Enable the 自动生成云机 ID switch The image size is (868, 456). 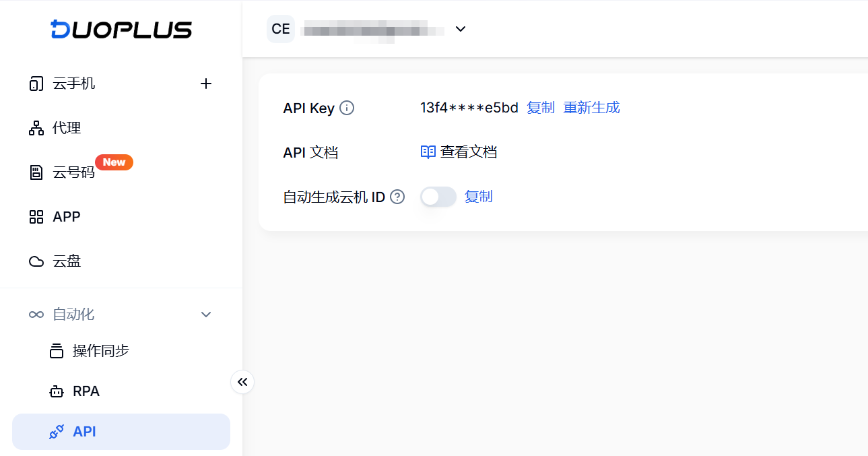pyautogui.click(x=438, y=197)
